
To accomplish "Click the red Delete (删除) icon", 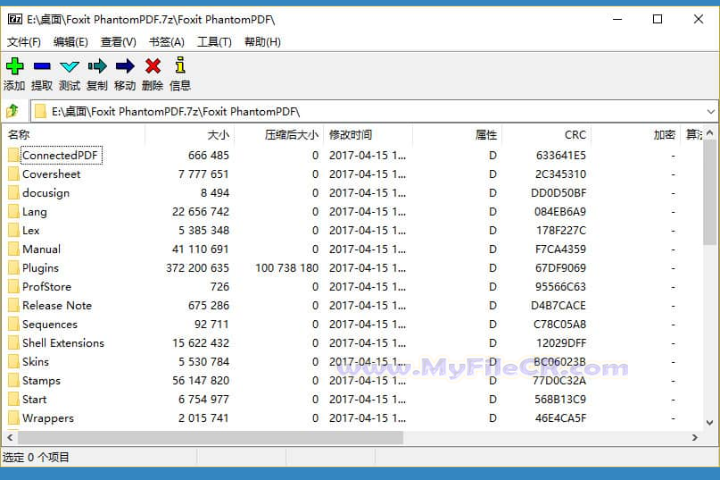I will 152,66.
